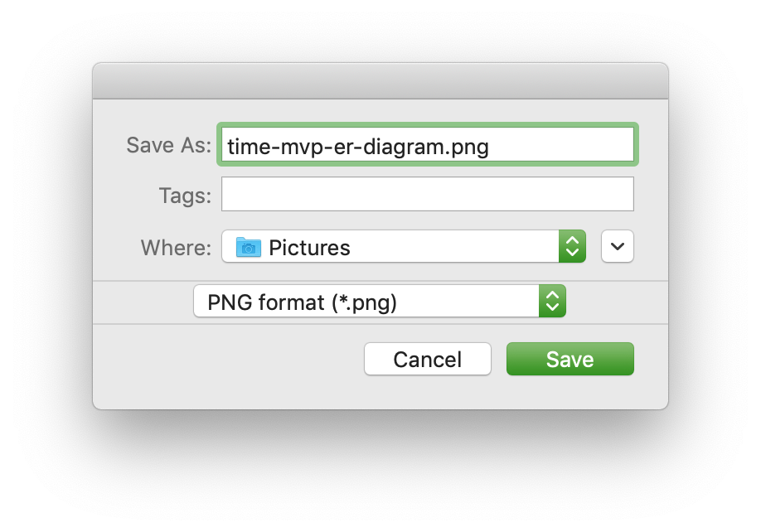Click green arrows of the format selector
This screenshot has width=761, height=532.
click(552, 302)
